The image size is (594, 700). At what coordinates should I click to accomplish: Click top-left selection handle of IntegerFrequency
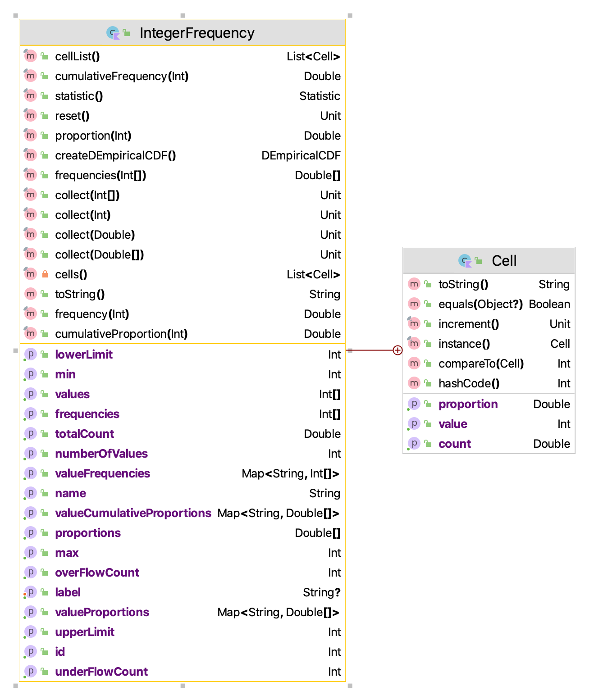pos(16,16)
